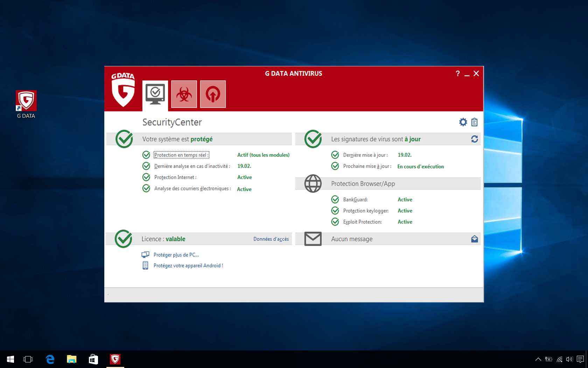Click the Protection en temps réel entry
588x368 pixels.
point(181,155)
